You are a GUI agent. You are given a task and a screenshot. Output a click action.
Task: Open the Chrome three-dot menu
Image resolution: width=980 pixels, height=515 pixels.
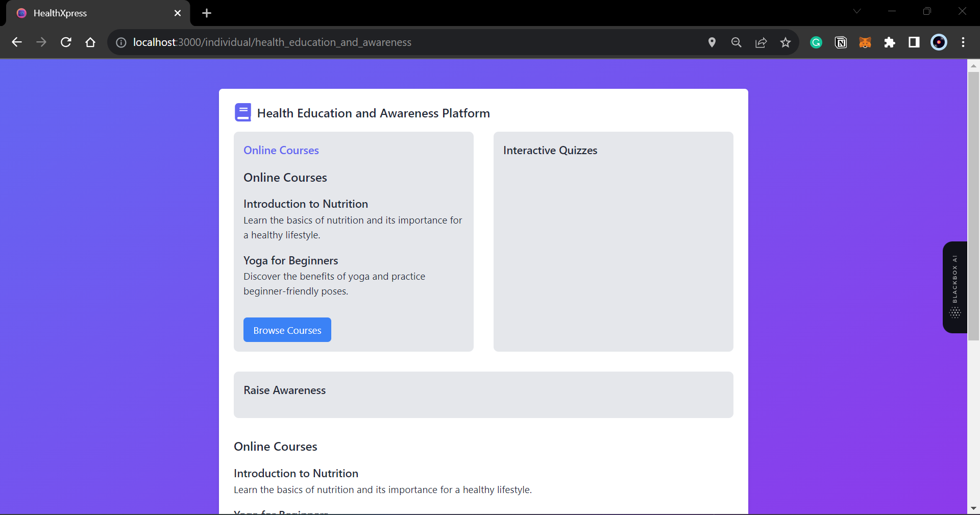click(x=963, y=42)
